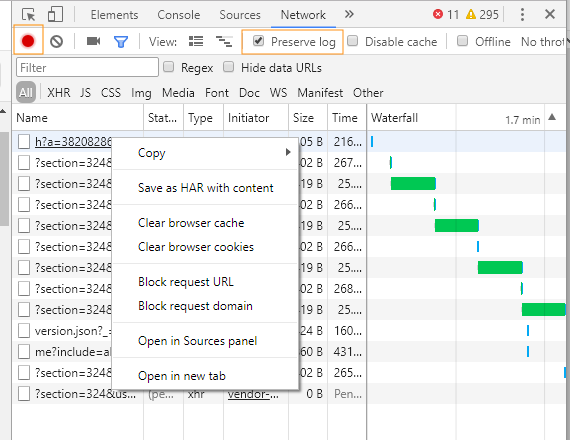Select the pending ?section=324&us request

click(x=85, y=394)
